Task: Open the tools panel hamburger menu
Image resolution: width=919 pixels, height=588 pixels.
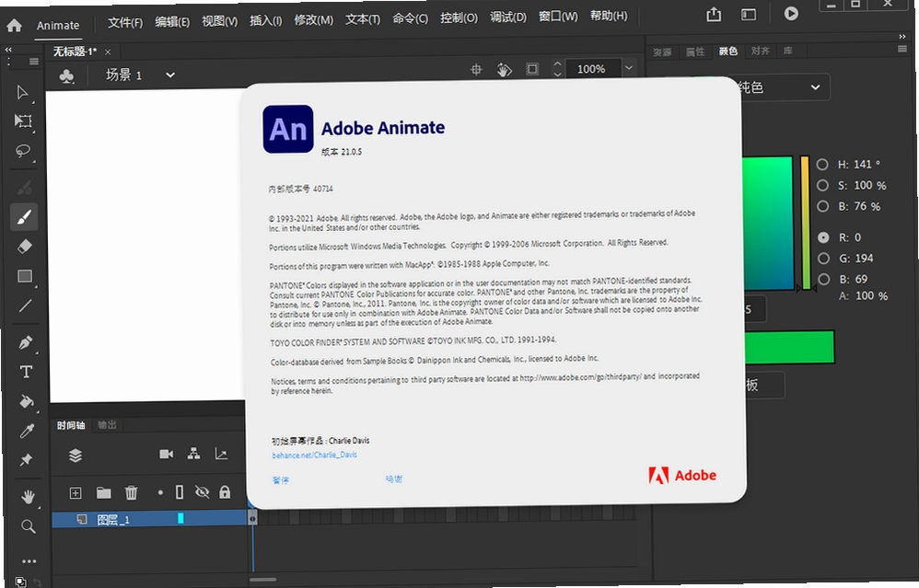Action: [x=34, y=62]
